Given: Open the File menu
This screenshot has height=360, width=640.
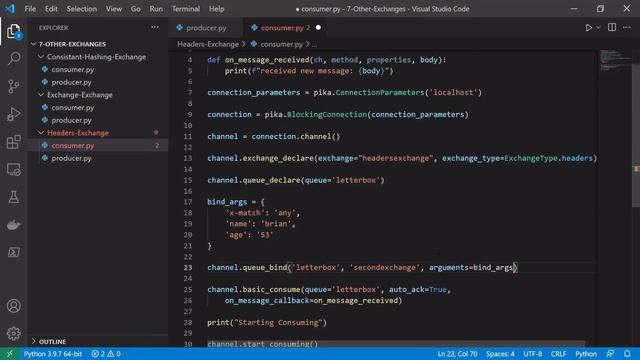Looking at the screenshot, I should tap(30, 9).
